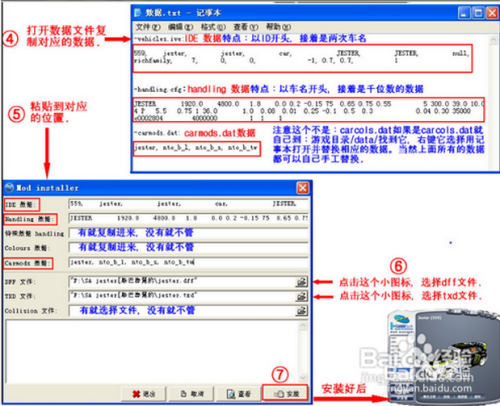The image size is (500, 406).
Task: Click the browse icon for DFF file
Action: [x=302, y=282]
